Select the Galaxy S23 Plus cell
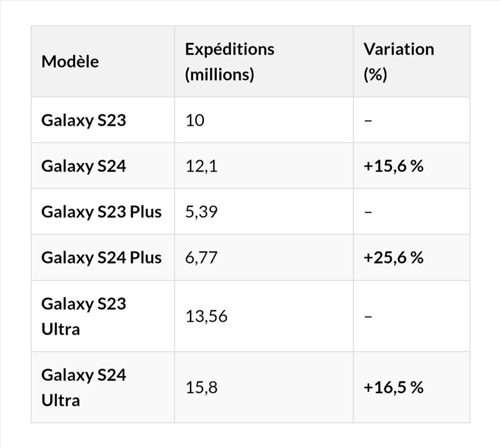500x448 pixels. click(x=101, y=212)
